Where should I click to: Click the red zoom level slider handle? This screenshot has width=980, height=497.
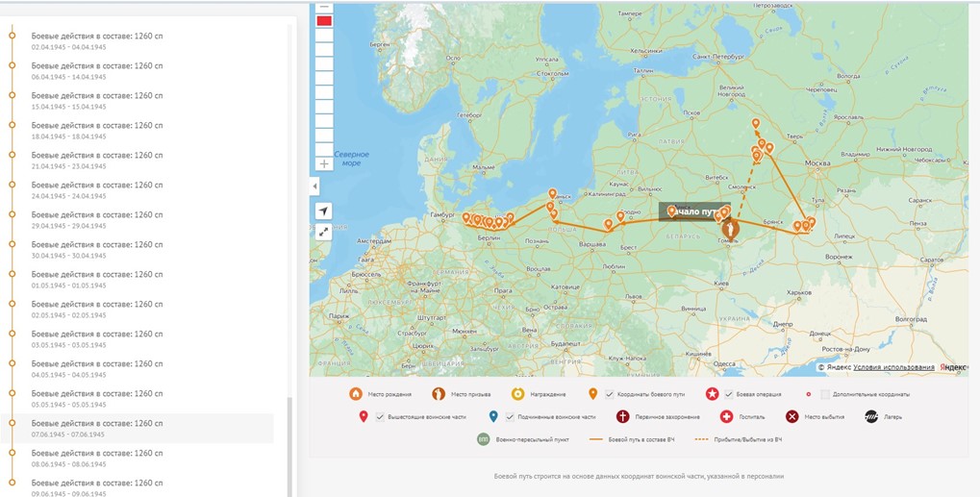point(324,21)
